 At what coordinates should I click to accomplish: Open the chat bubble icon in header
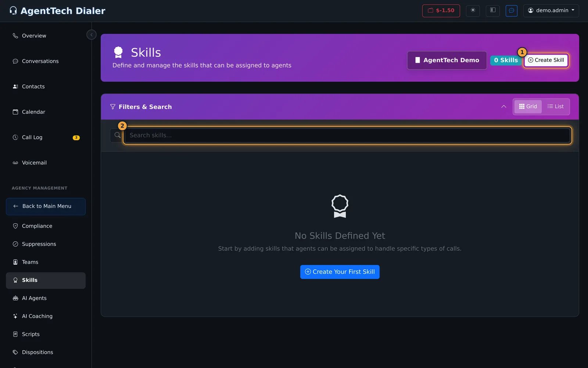(x=512, y=11)
